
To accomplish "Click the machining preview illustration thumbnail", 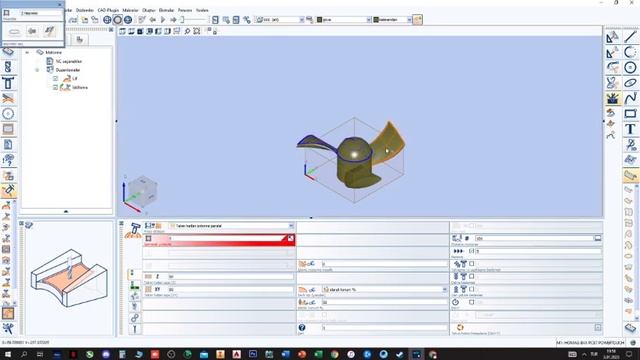I will coord(69,278).
